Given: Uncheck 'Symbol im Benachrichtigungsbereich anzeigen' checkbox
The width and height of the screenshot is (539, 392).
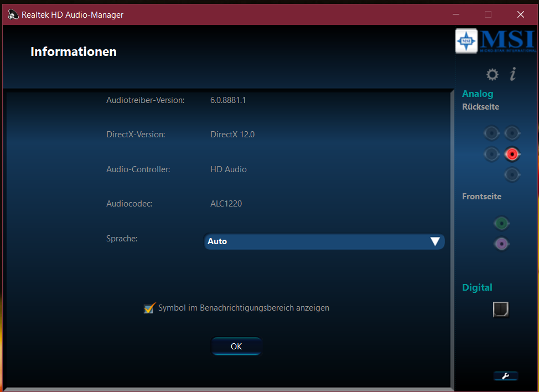Looking at the screenshot, I should pos(149,308).
